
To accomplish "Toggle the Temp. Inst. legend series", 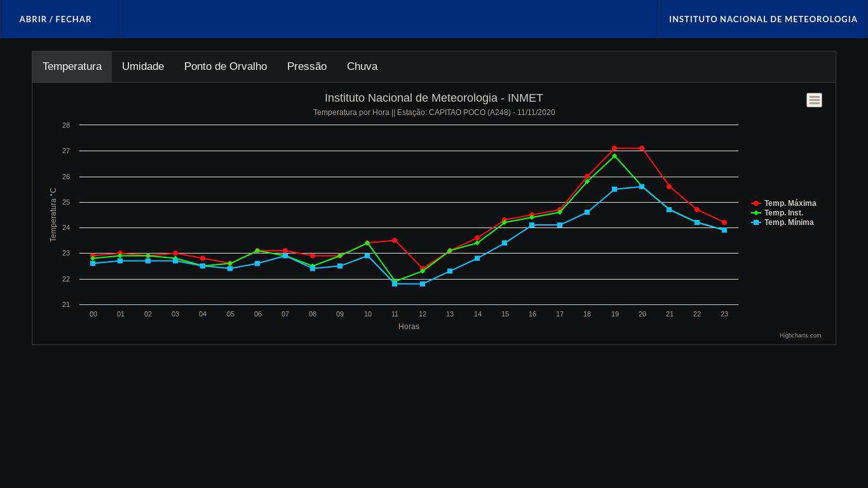I will click(777, 213).
